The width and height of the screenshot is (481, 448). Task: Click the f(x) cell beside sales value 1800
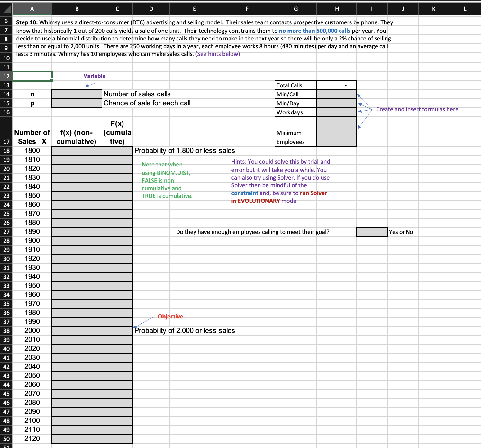[x=77, y=150]
